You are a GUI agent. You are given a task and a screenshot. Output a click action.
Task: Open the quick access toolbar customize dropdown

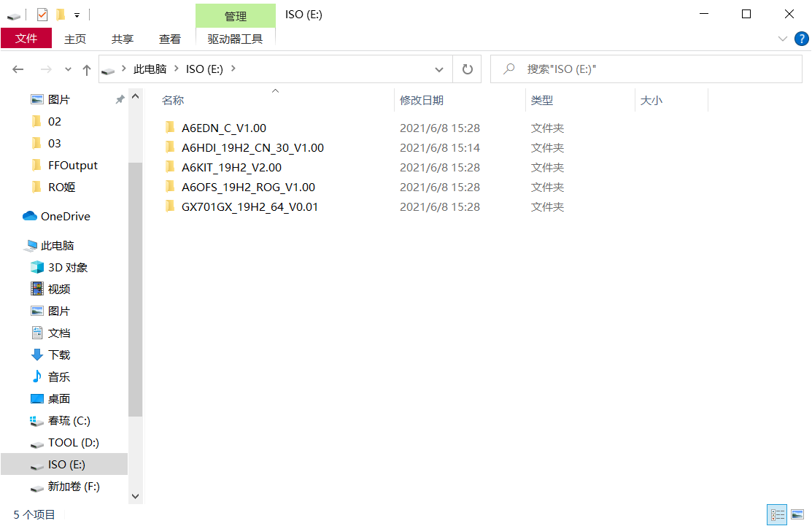coord(77,15)
